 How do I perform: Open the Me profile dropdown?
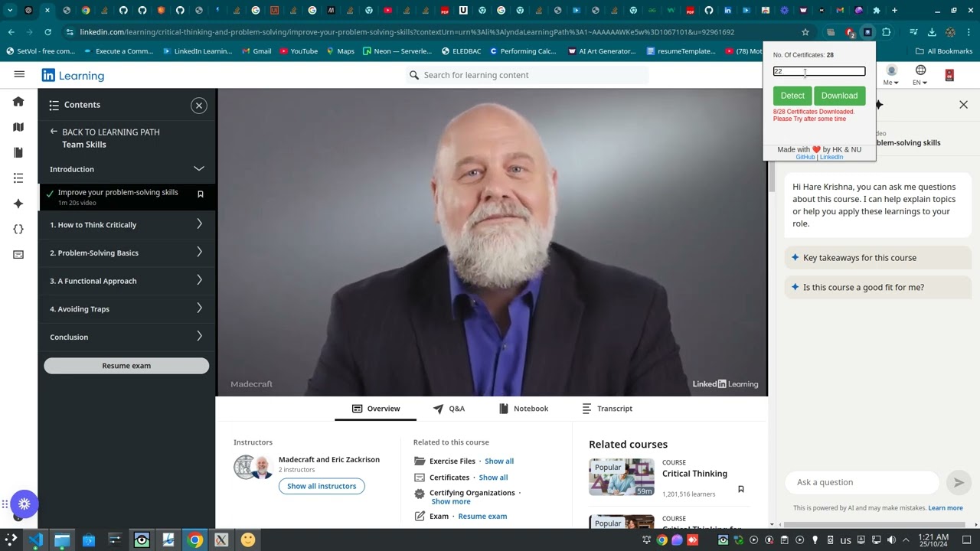891,75
